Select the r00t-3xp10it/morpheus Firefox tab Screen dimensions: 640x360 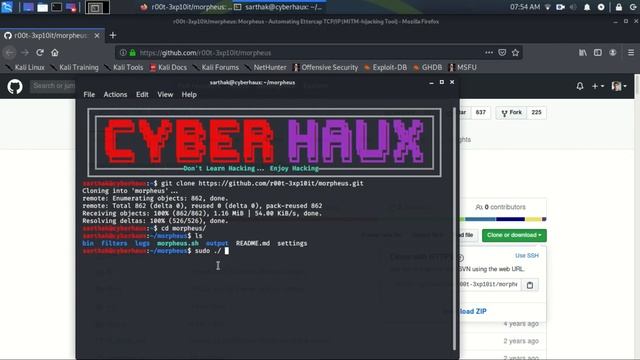coord(52,36)
